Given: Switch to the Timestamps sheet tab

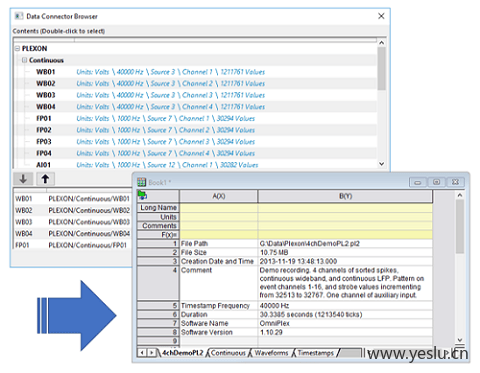Looking at the screenshot, I should coord(316,353).
